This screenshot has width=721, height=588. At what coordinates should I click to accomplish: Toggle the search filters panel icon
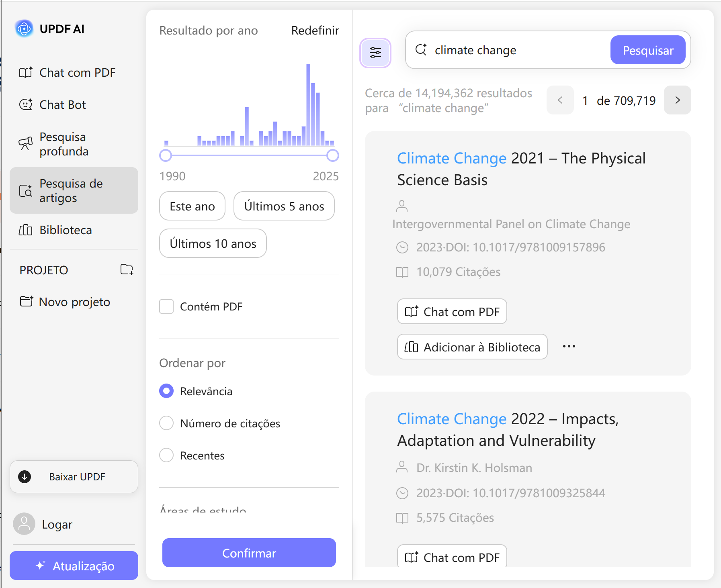point(375,53)
